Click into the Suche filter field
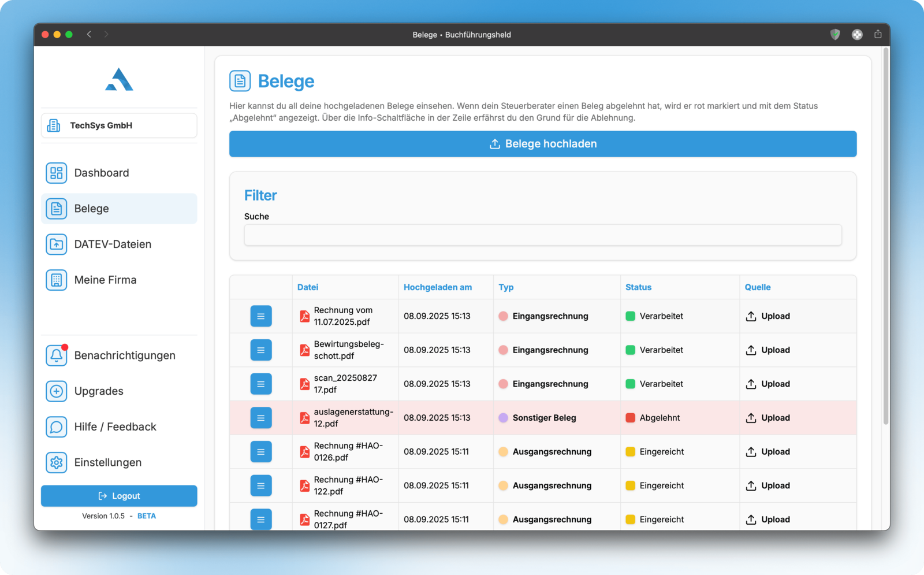Image resolution: width=924 pixels, height=575 pixels. (x=543, y=235)
